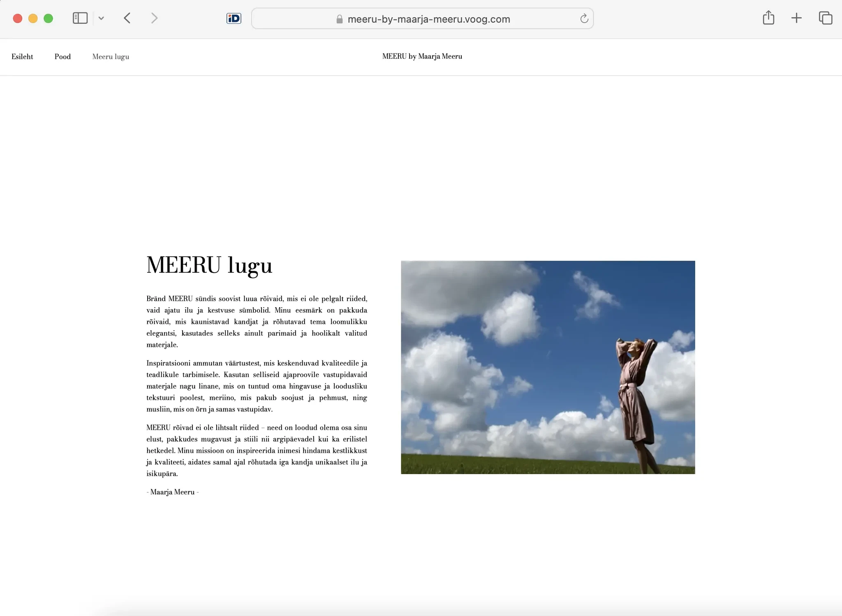Open the Esileht navigation link
842x616 pixels.
click(22, 57)
